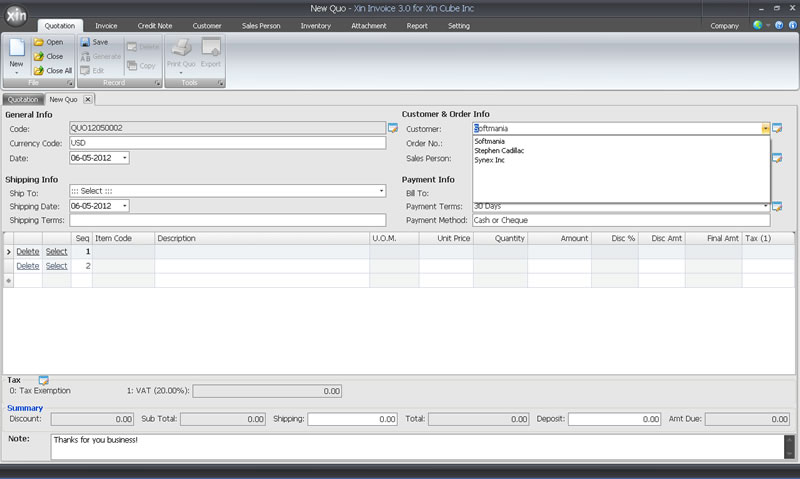The image size is (800, 479).
Task: Open the Customer ribbon tab
Action: tap(207, 26)
